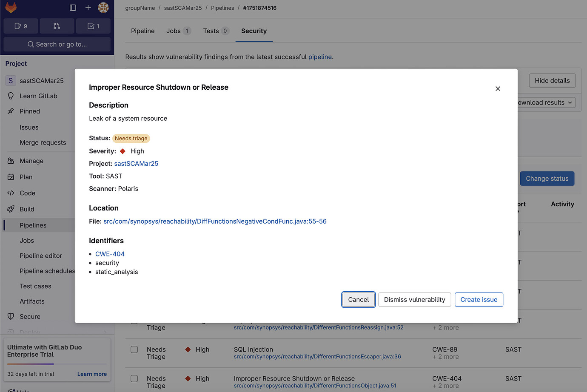Open sastSCAMar25 project link in modal
This screenshot has width=587, height=392.
pos(136,164)
